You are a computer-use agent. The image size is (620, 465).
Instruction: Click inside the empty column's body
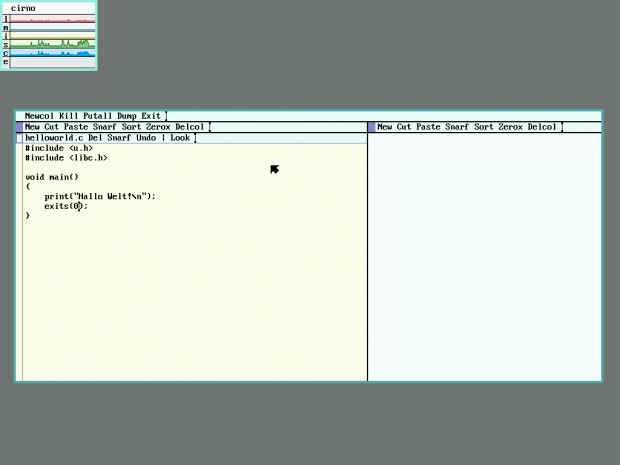click(x=484, y=257)
